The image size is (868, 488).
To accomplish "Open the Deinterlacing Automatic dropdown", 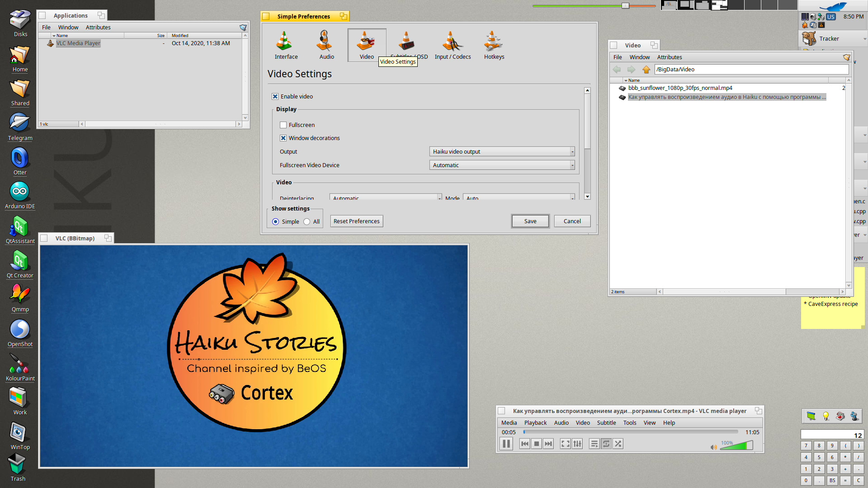I will (x=386, y=197).
